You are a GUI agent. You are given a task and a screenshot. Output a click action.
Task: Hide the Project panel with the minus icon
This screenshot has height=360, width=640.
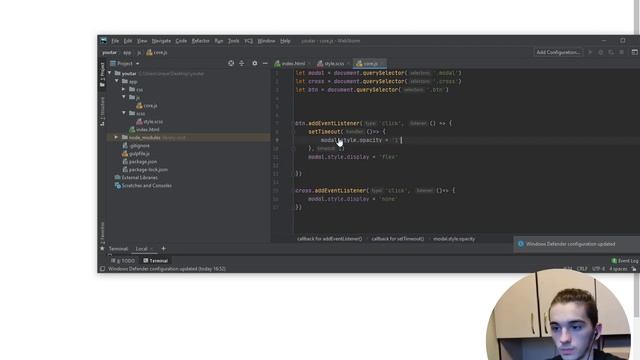[265, 63]
